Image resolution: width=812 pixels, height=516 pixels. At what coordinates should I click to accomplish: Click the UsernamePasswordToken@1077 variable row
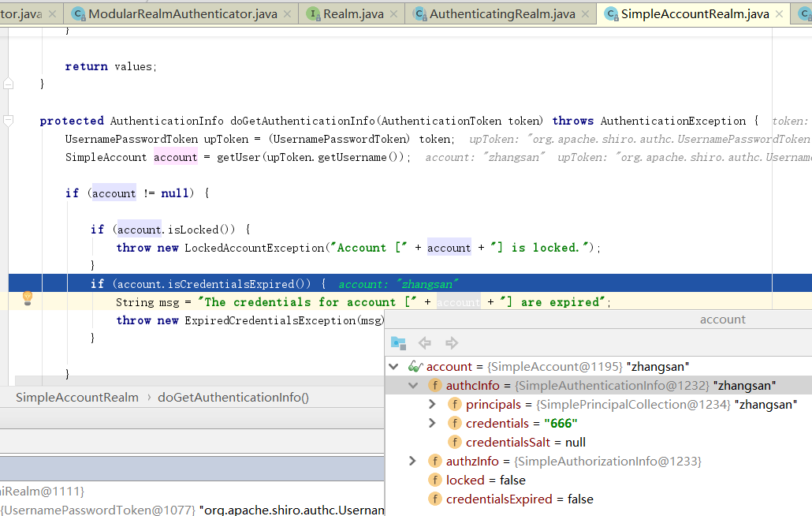tap(192, 510)
